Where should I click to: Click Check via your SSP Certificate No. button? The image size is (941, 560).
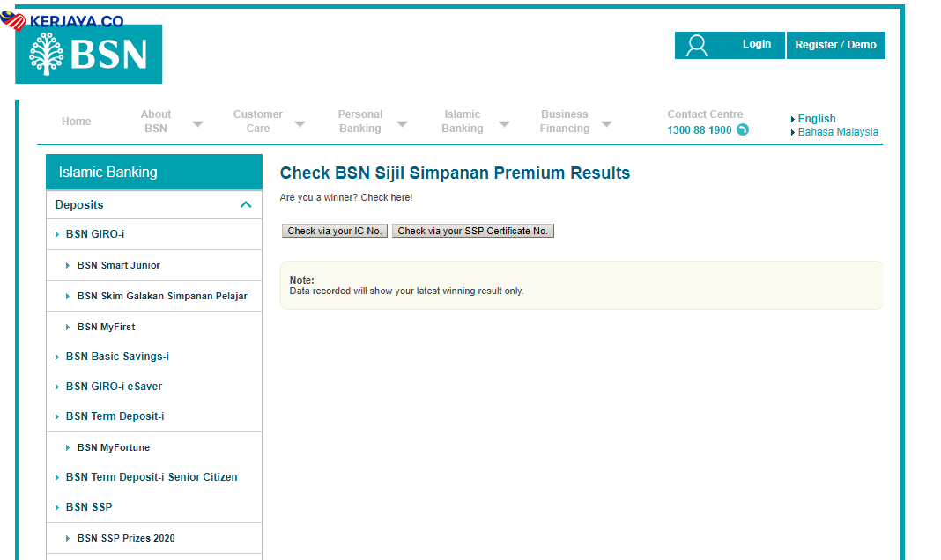click(473, 231)
